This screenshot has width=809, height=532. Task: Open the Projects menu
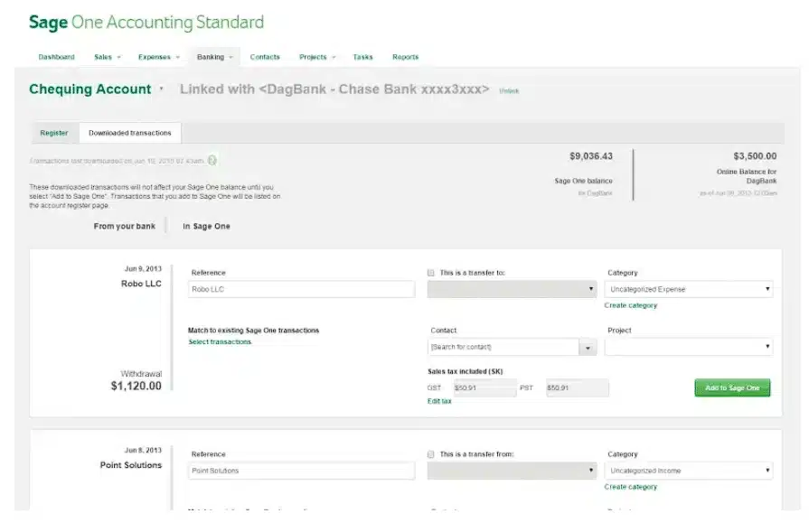317,57
